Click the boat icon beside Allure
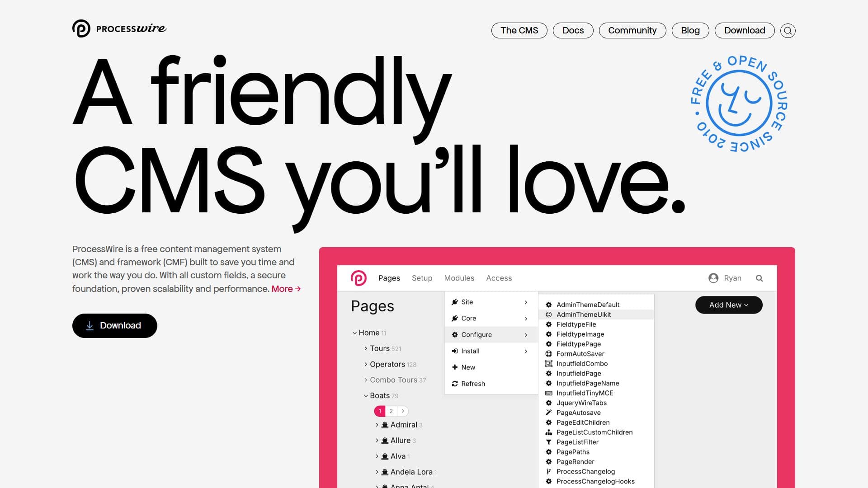This screenshot has height=488, width=868. pyautogui.click(x=385, y=441)
